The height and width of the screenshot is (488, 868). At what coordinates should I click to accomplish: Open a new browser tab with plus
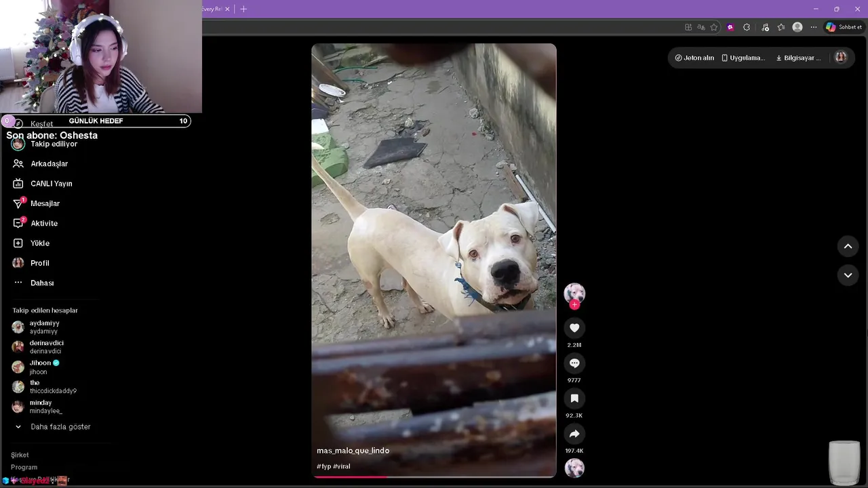point(243,9)
